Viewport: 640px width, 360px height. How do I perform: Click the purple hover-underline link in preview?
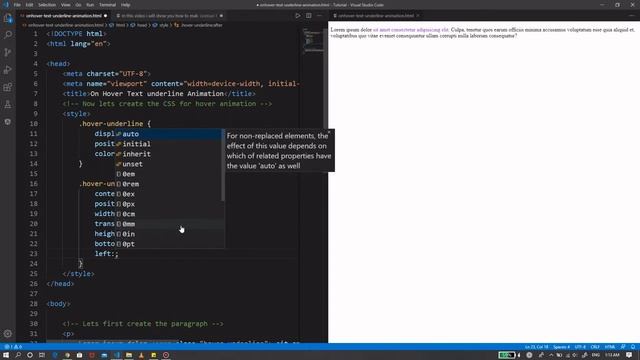tap(411, 30)
